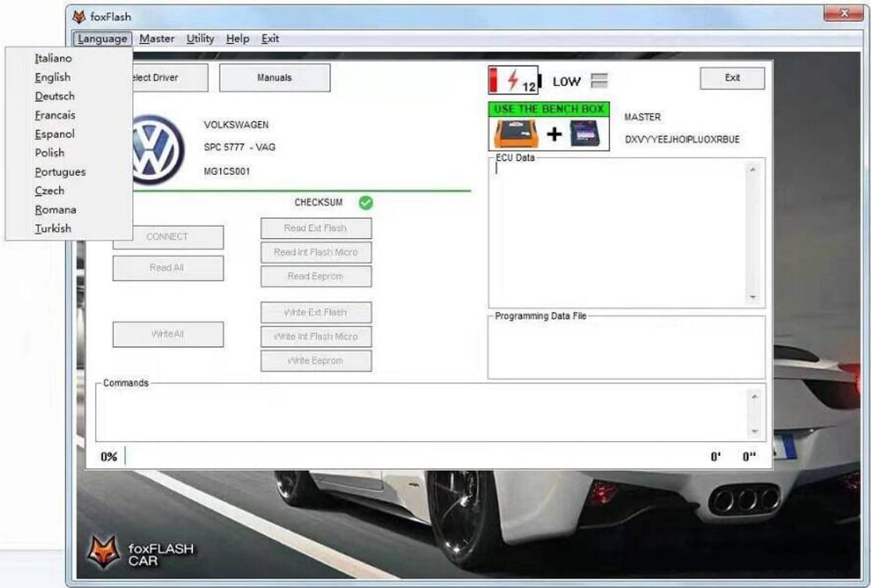Click the MG1CS001 ECU label
This screenshot has width=871, height=588.
click(227, 172)
